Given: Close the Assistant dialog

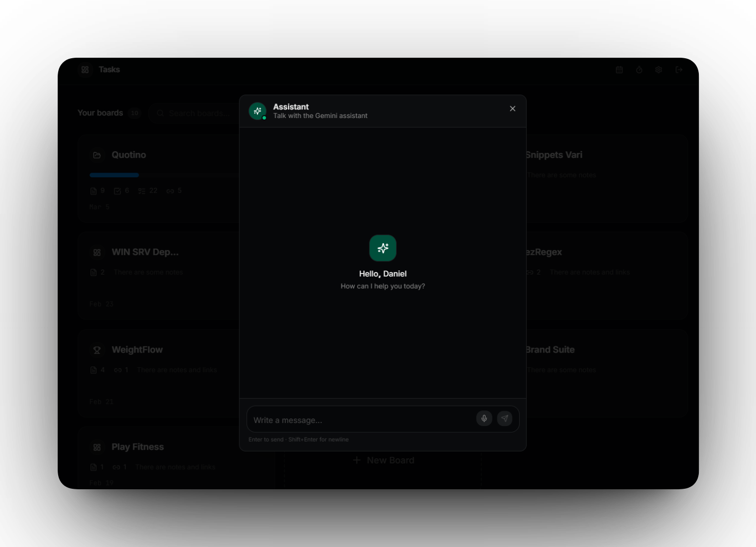Looking at the screenshot, I should click(x=512, y=109).
